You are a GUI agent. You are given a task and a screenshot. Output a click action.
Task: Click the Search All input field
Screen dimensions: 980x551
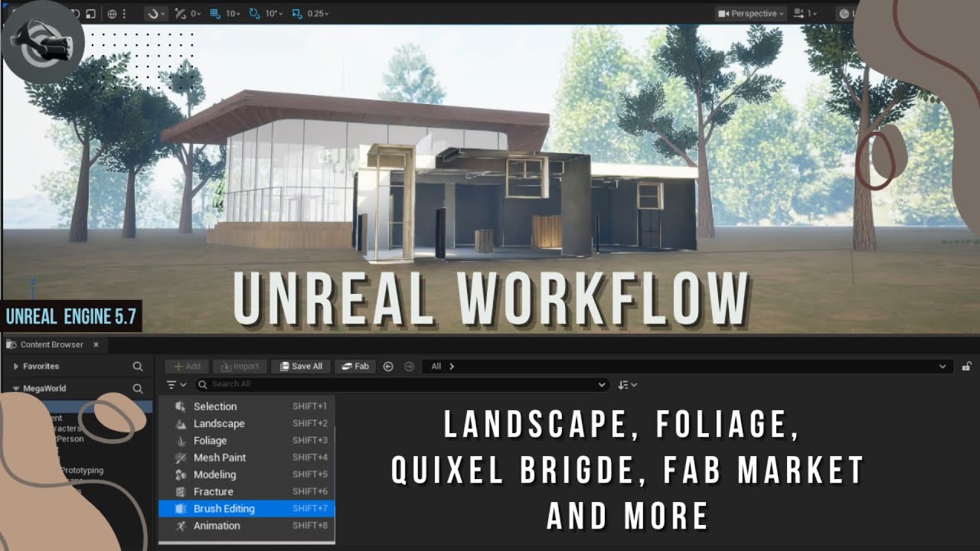(402, 385)
